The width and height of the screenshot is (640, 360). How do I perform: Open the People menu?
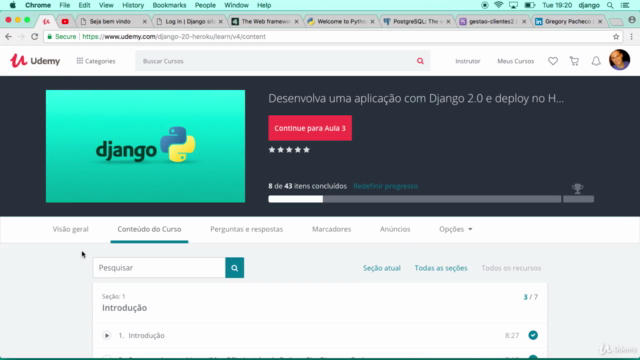(x=205, y=5)
